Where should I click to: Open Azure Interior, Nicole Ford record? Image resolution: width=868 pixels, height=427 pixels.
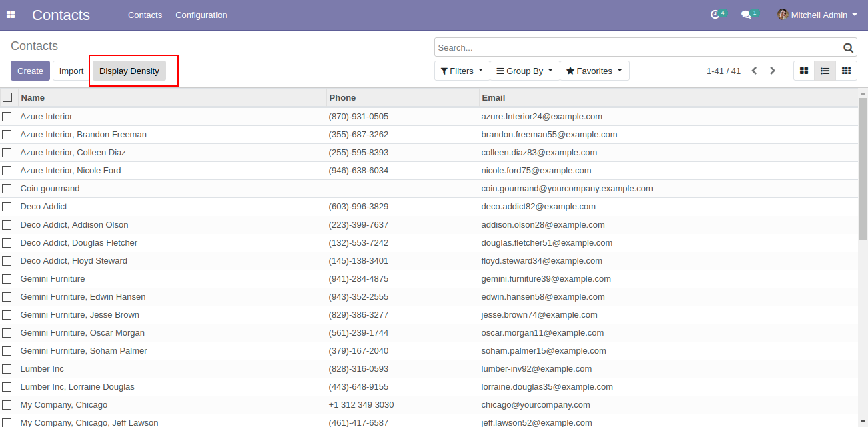coord(429,171)
